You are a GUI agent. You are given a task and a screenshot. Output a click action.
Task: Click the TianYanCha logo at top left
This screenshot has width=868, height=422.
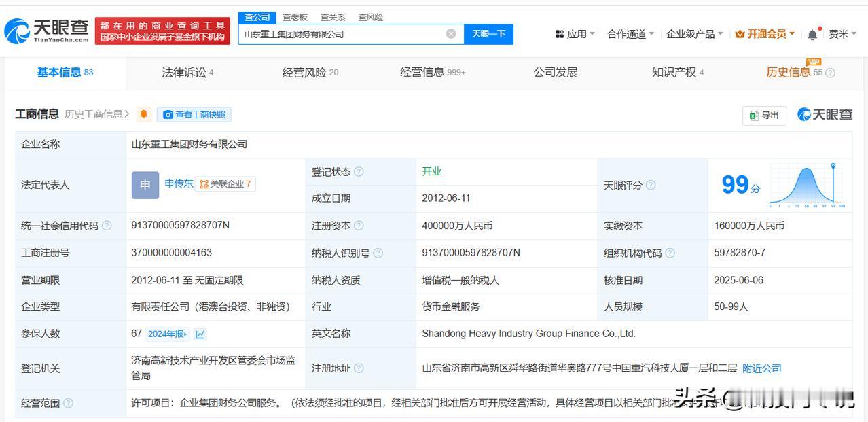(46, 31)
